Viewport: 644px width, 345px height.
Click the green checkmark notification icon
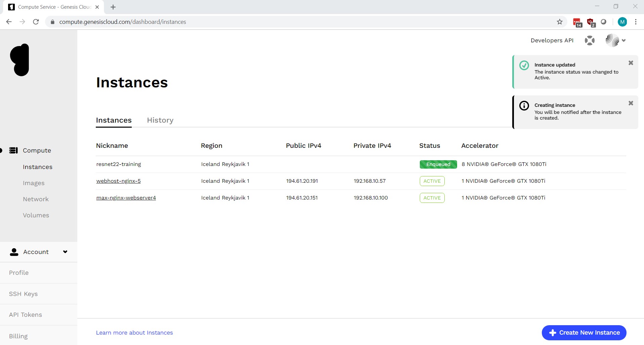coord(524,65)
